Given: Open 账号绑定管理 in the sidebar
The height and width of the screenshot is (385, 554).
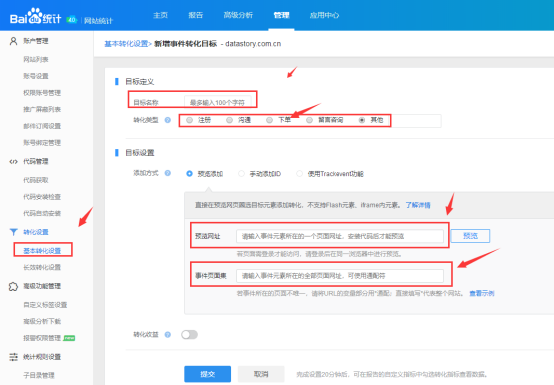Looking at the screenshot, I should pyautogui.click(x=42, y=143).
